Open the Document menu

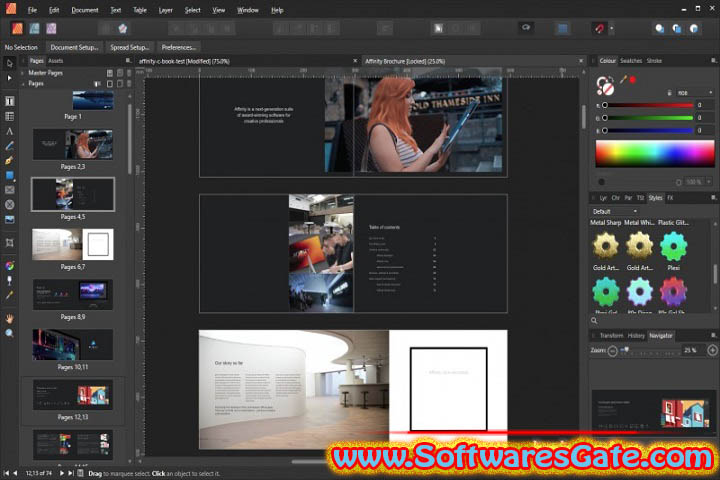click(84, 10)
